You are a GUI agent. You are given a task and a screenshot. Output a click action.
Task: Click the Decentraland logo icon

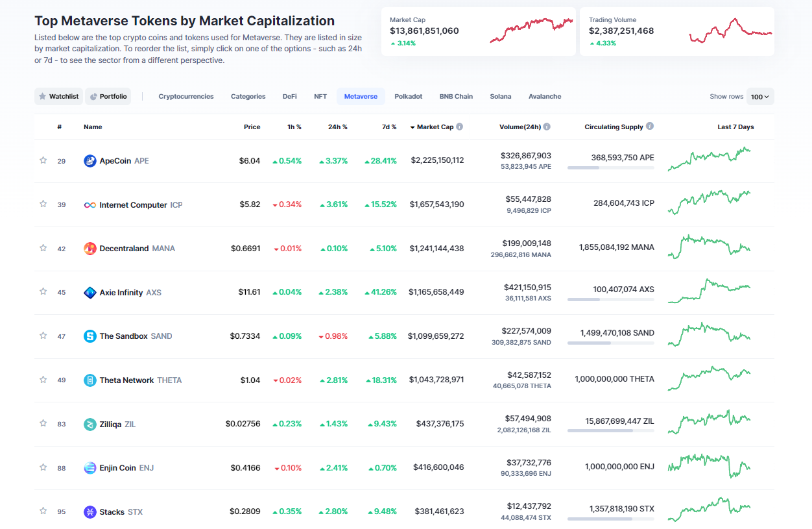(x=90, y=249)
